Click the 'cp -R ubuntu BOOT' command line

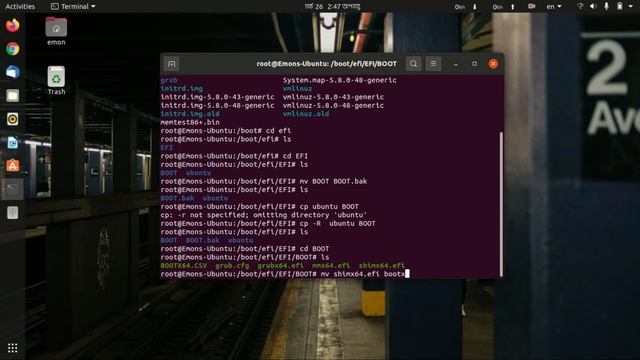coord(268,224)
